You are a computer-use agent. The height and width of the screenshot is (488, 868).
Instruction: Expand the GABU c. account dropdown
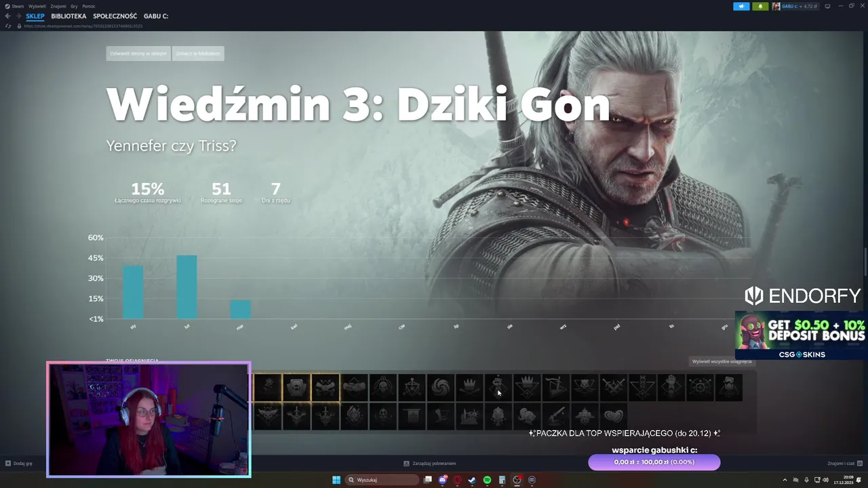(795, 6)
